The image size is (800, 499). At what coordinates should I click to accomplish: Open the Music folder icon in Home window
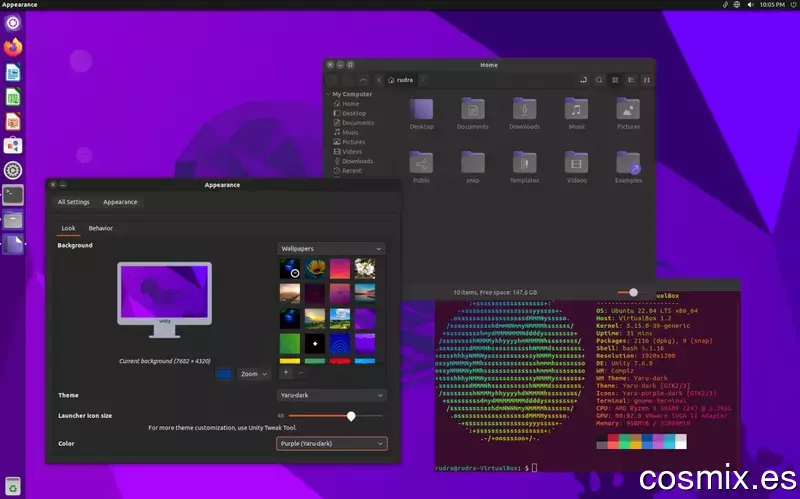[x=577, y=109]
